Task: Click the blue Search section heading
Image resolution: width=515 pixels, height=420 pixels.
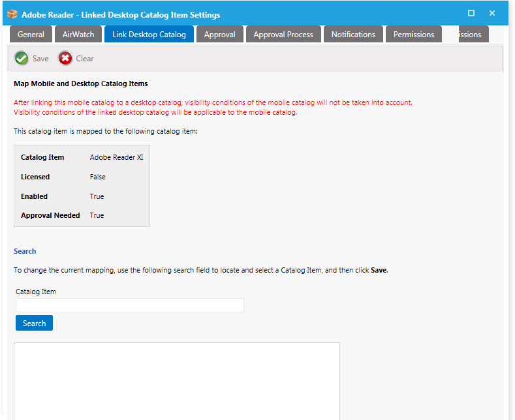Action: [25, 251]
